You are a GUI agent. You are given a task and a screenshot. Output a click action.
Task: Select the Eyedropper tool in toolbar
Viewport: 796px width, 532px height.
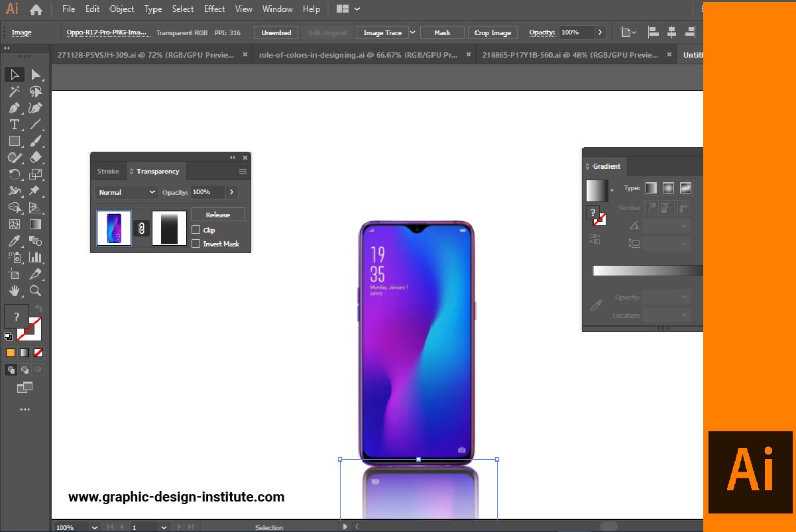pos(15,241)
